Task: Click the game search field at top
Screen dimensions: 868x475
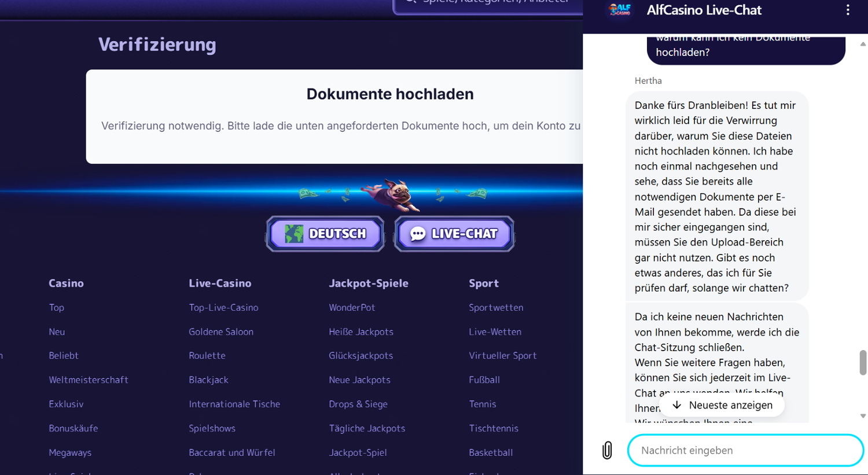Action: coord(488,6)
